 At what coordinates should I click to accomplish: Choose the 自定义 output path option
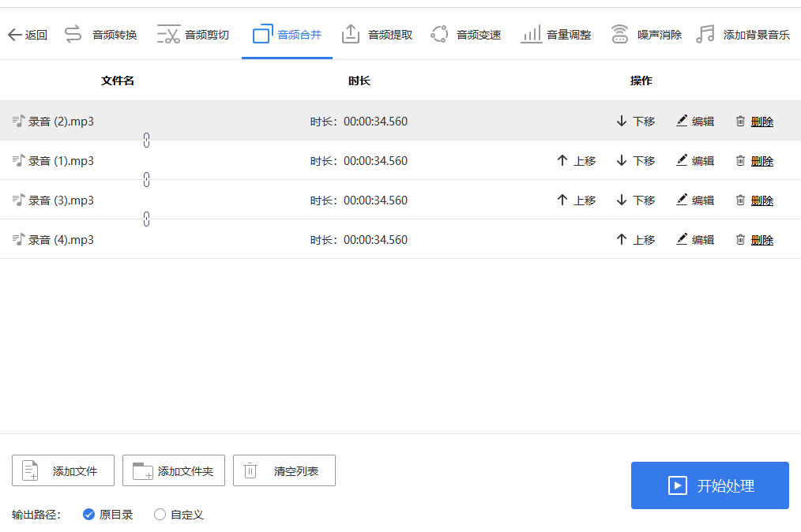pos(160,515)
